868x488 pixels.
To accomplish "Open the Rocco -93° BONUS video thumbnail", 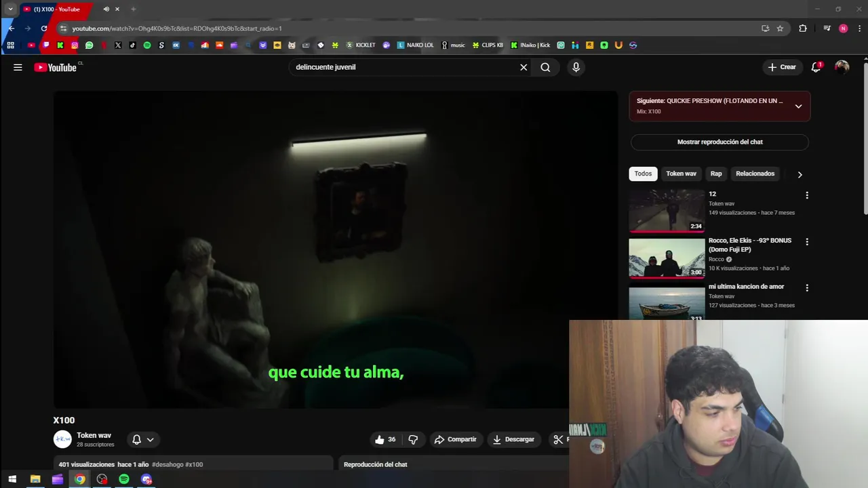I will (x=667, y=258).
